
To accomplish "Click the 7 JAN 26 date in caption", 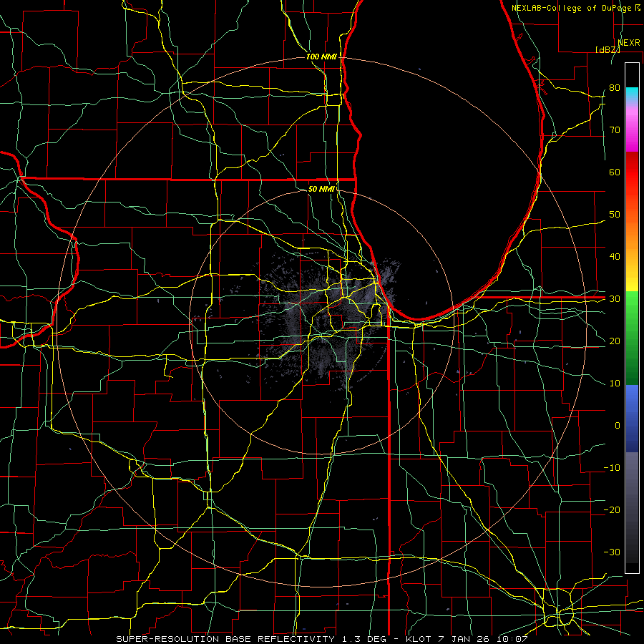I will coord(464,639).
